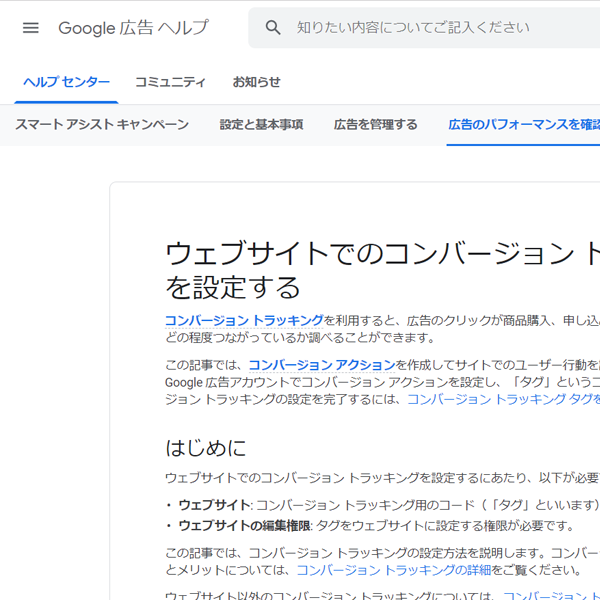The image size is (600, 600).
Task: Click the ウェブサイトでのコンバージョン article heading
Action: [x=382, y=270]
